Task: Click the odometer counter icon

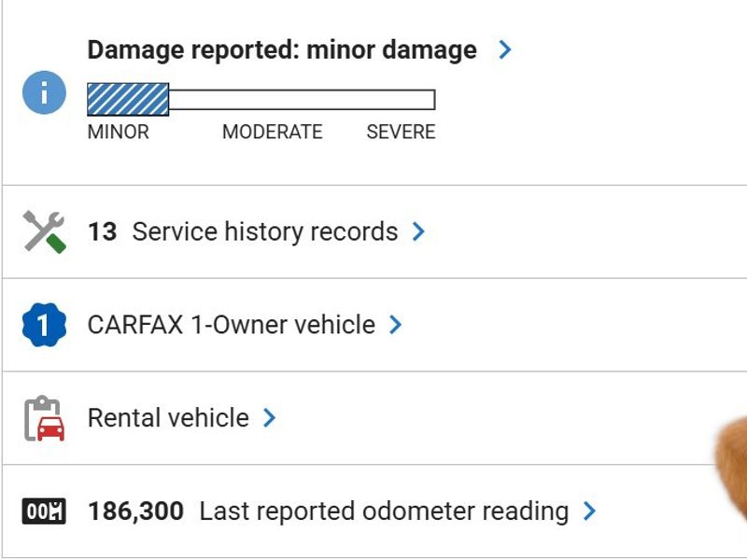Action: click(x=43, y=511)
